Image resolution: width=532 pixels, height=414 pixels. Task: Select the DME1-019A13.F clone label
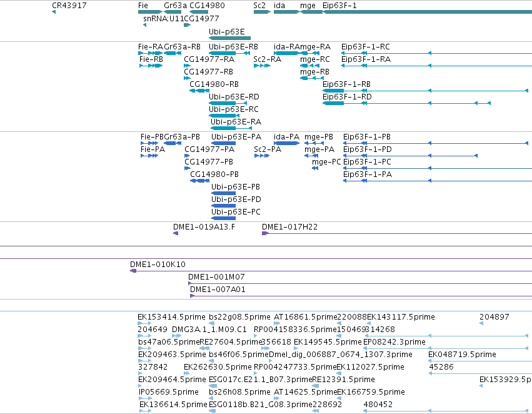coord(204,227)
